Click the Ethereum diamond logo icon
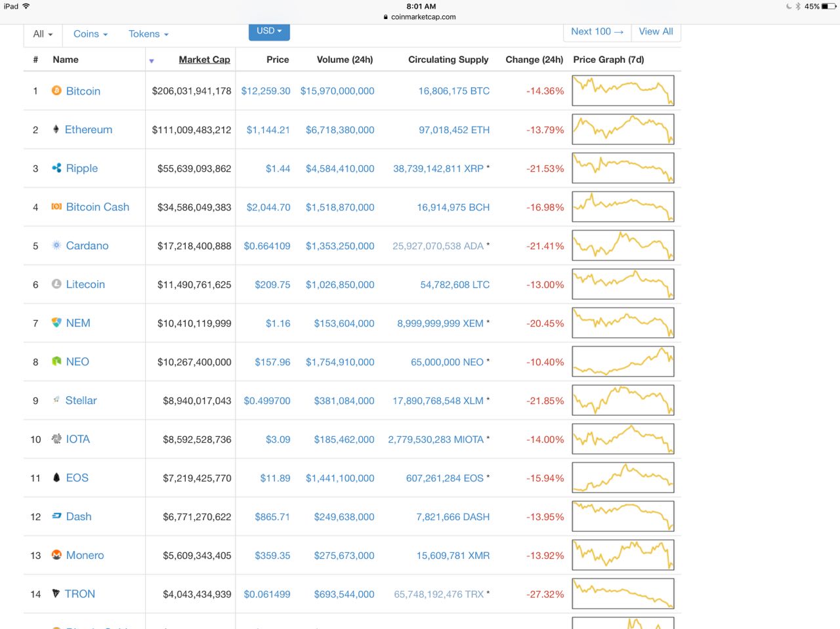Screen dimensions: 840x629 tap(56, 129)
